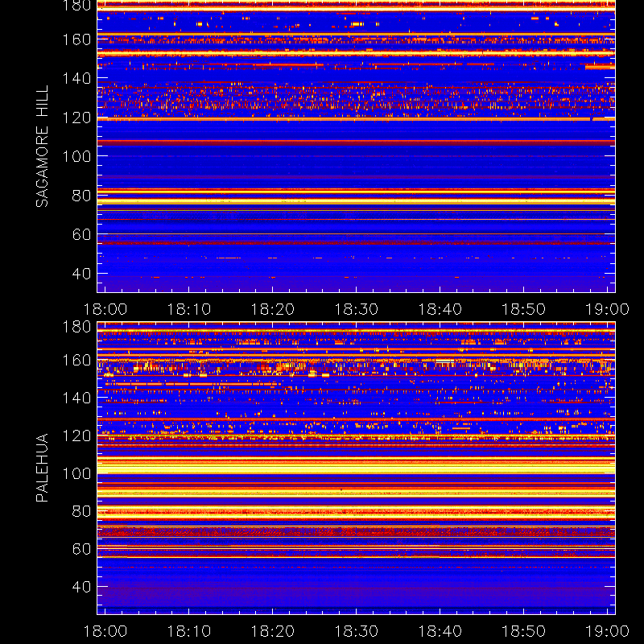This screenshot has height=644, width=644.
Task: Select the 120 tick label on Sagamore Hill axis
Action: tap(76, 118)
